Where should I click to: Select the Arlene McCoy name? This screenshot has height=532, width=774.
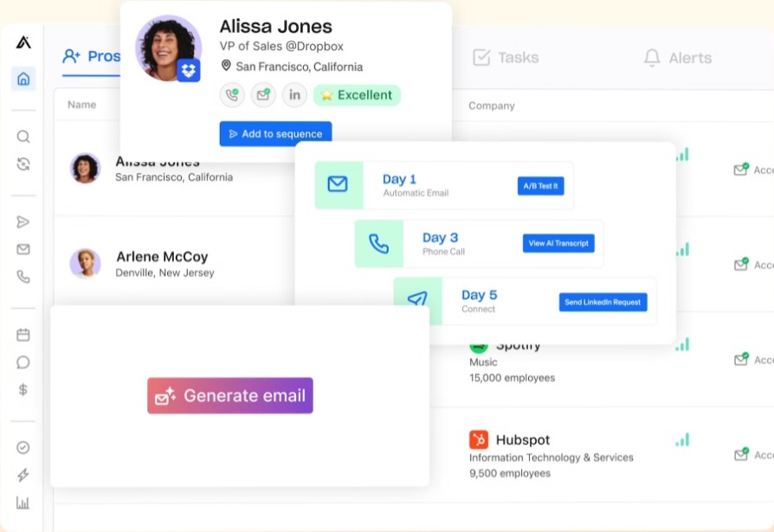tap(162, 256)
